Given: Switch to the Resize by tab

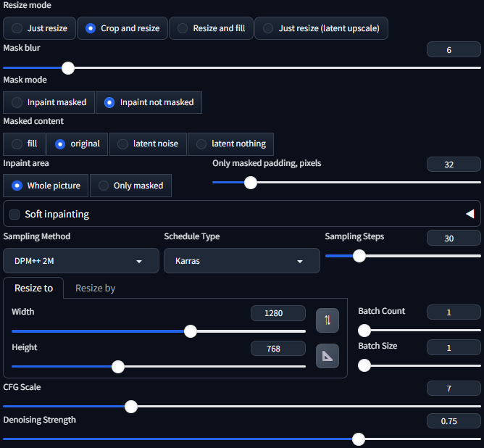Looking at the screenshot, I should tap(95, 288).
